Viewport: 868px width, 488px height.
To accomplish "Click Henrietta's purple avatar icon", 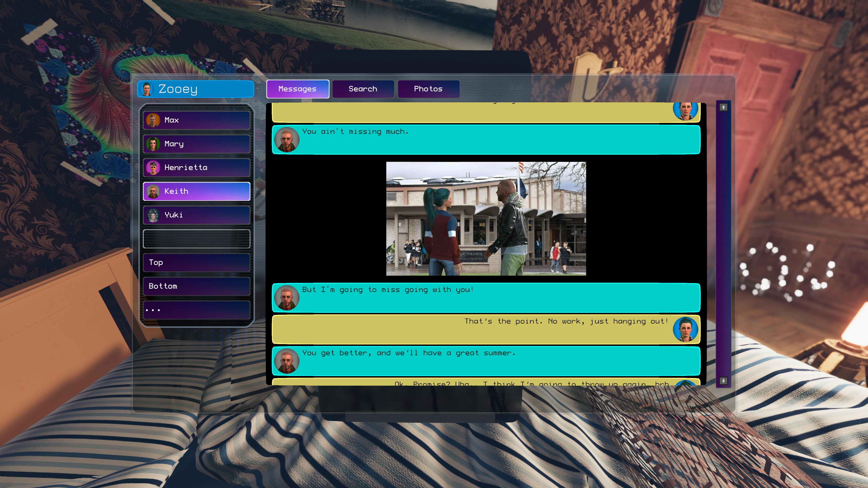I will point(153,168).
